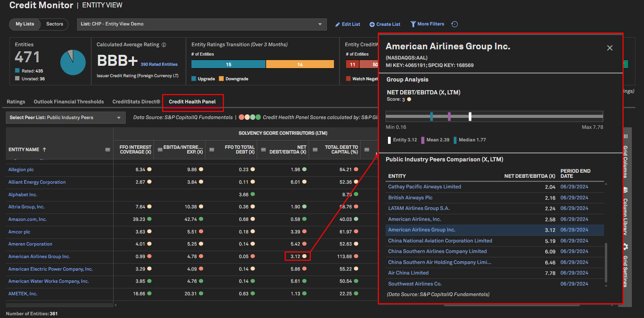This screenshot has height=318, width=644.
Task: Select the Credit Health Panel tab
Action: coord(192,102)
